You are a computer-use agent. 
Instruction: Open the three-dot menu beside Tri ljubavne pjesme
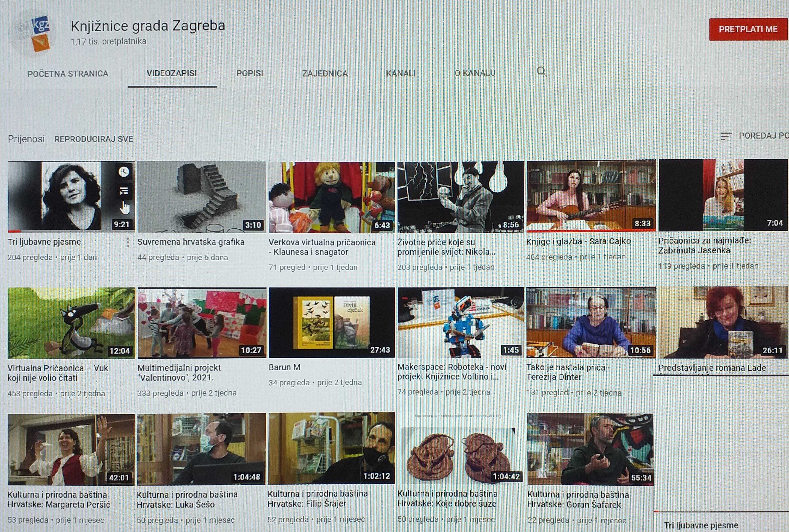[128, 242]
